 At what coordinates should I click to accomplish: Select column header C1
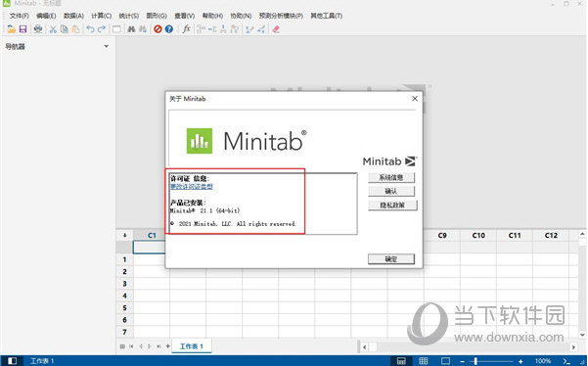[152, 235]
